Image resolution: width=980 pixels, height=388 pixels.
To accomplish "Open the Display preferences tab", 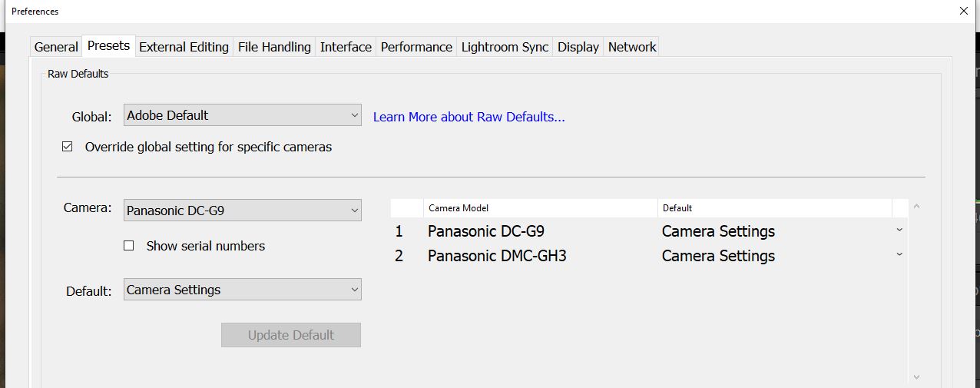I will click(578, 47).
